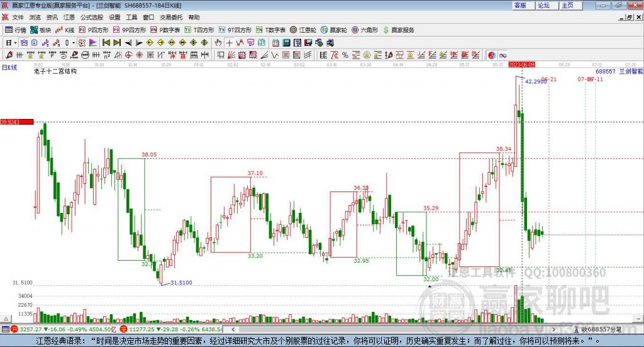Select the Gann fan lines tool
Viewport: 644px width, 347px height.
tap(231, 55)
